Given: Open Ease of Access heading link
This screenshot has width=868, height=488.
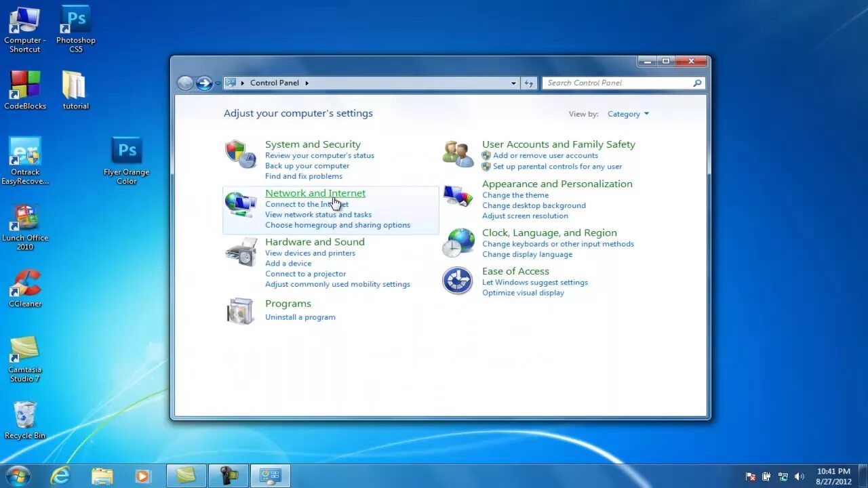Looking at the screenshot, I should pyautogui.click(x=515, y=271).
